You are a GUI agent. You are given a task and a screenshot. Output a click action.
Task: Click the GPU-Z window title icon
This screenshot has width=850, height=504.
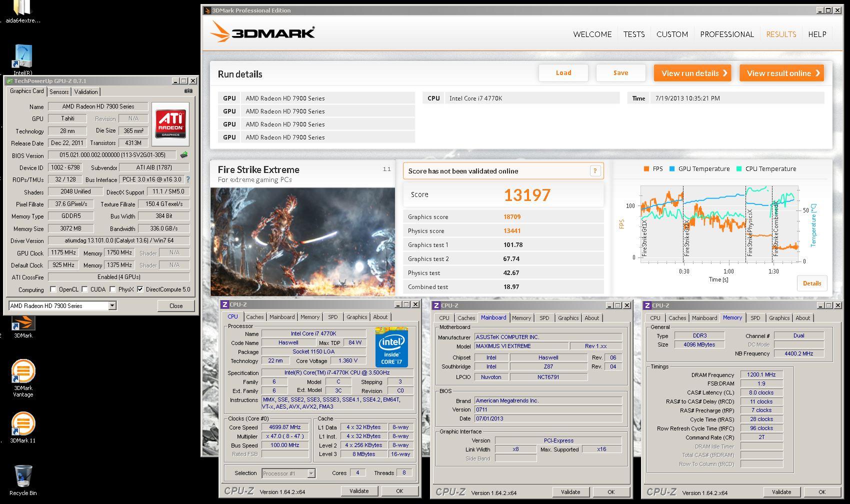coord(9,80)
